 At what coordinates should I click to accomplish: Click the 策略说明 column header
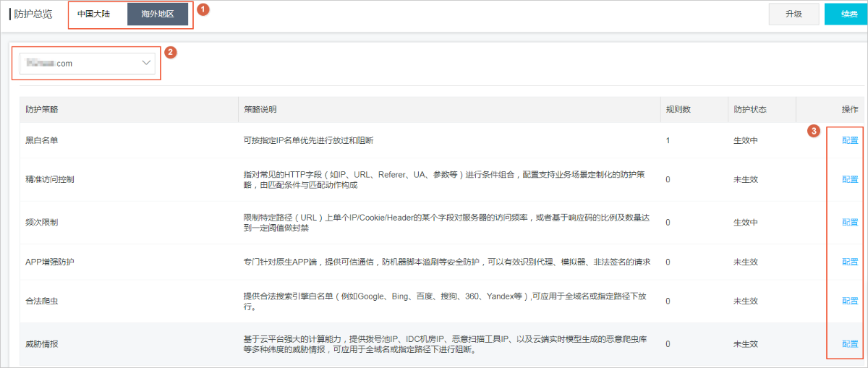(x=260, y=109)
